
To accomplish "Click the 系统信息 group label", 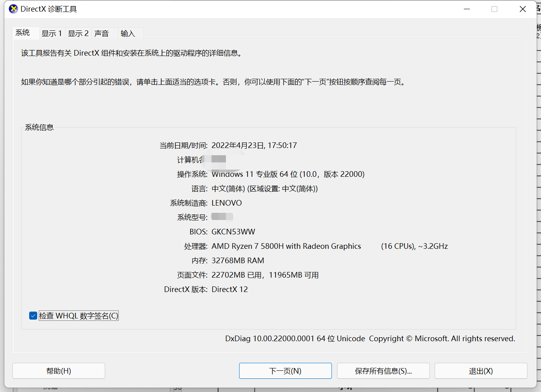I will pyautogui.click(x=39, y=127).
